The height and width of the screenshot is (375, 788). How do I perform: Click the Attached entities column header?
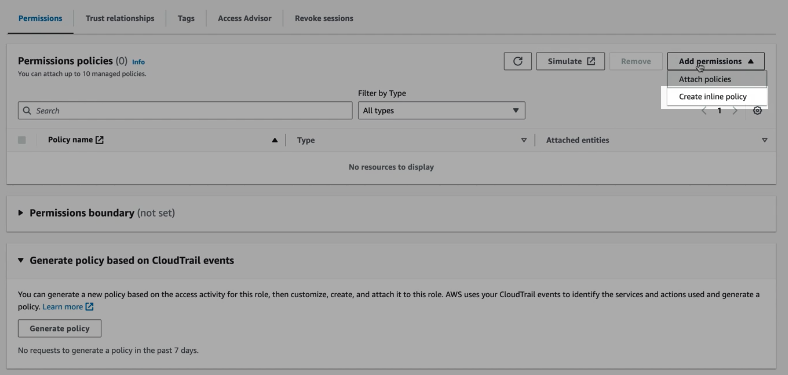(577, 140)
